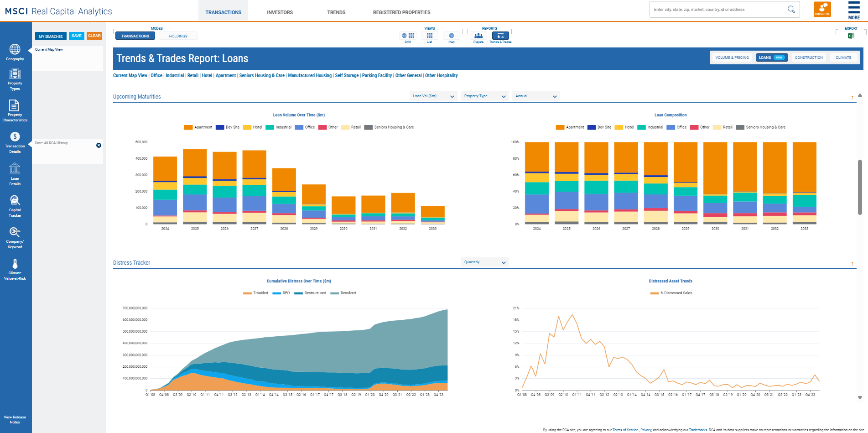Open the TRENDS menu item
The width and height of the screenshot is (868, 433).
click(336, 12)
